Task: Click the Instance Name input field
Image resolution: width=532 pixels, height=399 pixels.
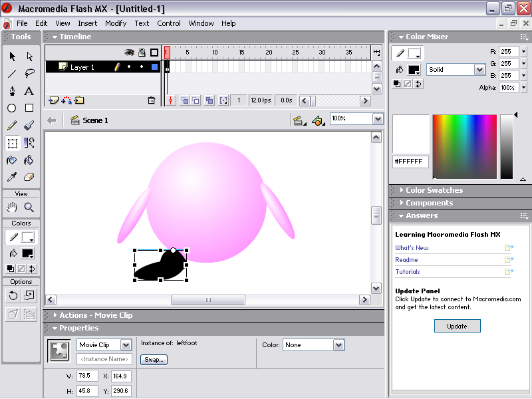Action: click(x=105, y=360)
